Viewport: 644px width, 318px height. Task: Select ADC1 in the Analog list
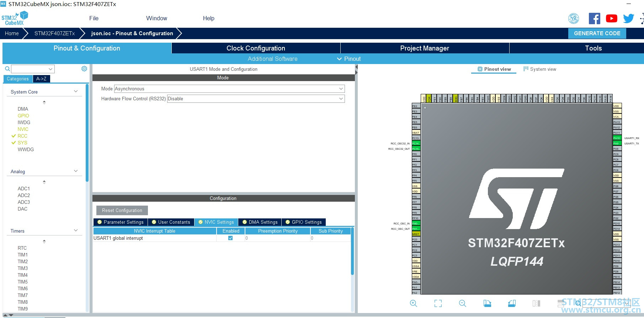pos(24,189)
